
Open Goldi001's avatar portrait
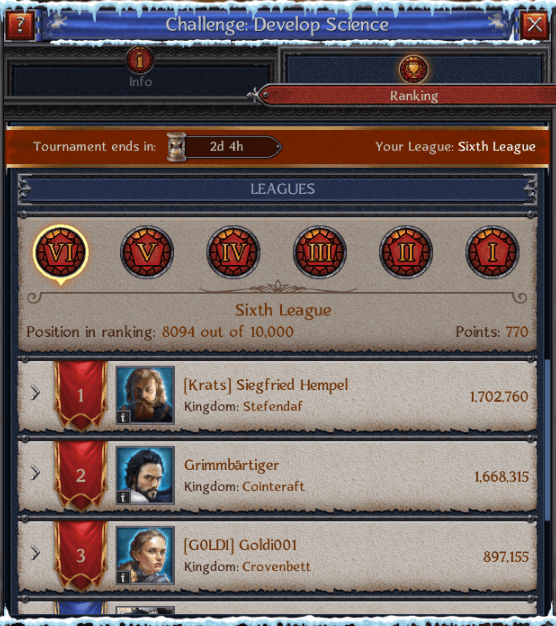[145, 555]
